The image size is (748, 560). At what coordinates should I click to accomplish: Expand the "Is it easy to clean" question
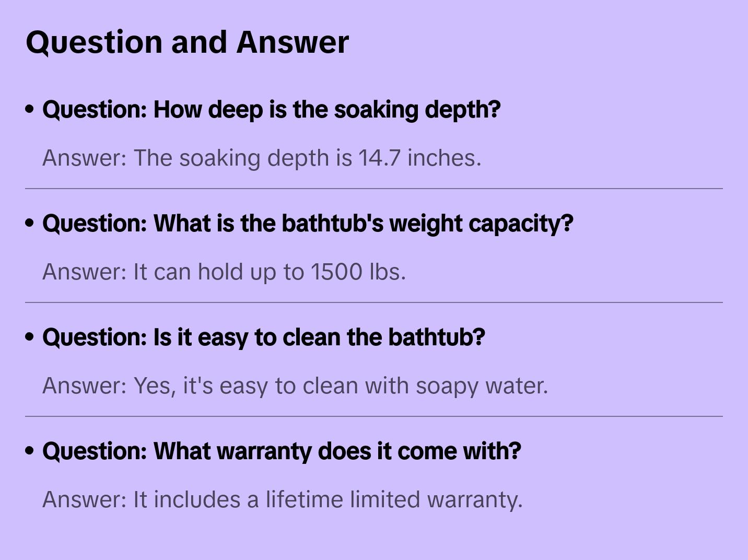tap(263, 337)
